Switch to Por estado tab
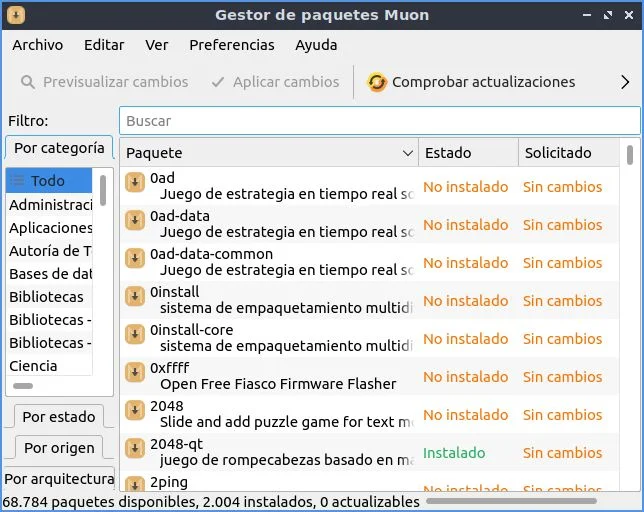The width and height of the screenshot is (644, 512). (x=59, y=417)
